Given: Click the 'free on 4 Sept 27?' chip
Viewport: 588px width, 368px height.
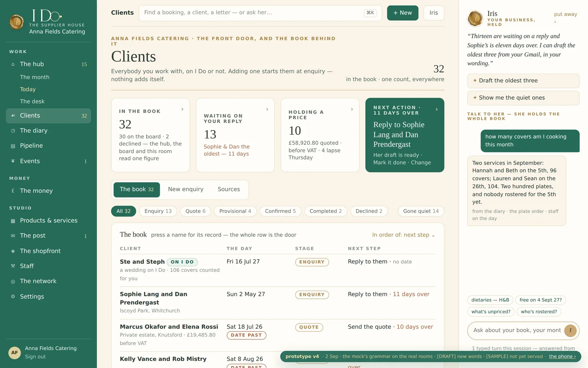Looking at the screenshot, I should [x=541, y=300].
